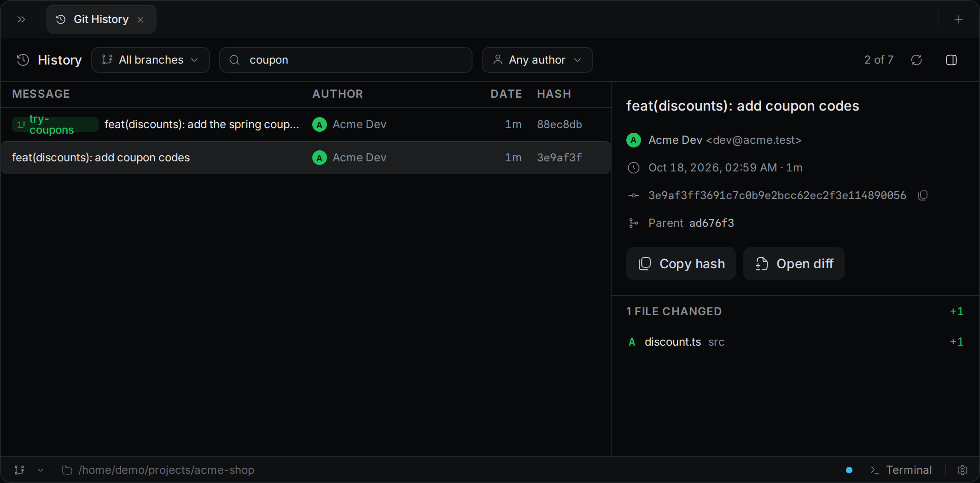980x483 pixels.
Task: Expand the status bar branch chevron
Action: click(41, 470)
